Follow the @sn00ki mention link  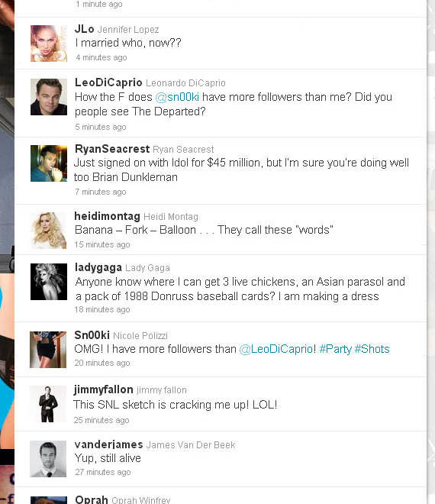177,97
